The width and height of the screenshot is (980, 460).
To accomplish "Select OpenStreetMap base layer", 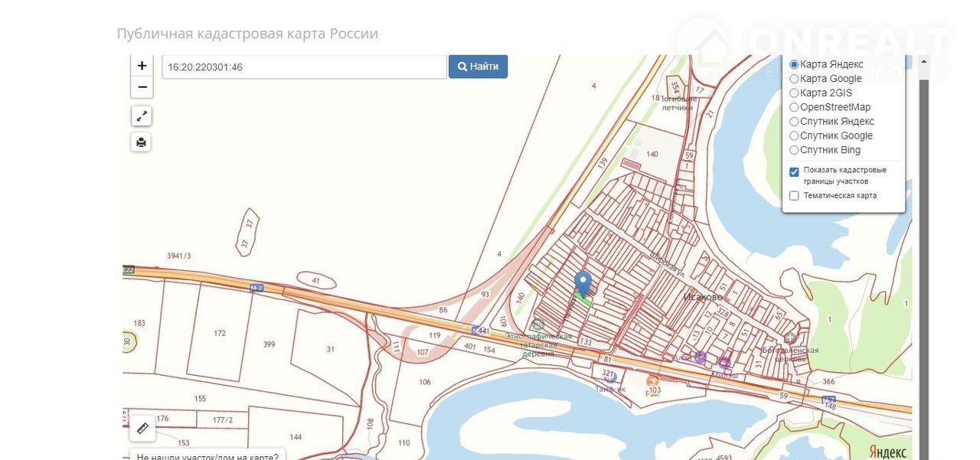I will [794, 108].
